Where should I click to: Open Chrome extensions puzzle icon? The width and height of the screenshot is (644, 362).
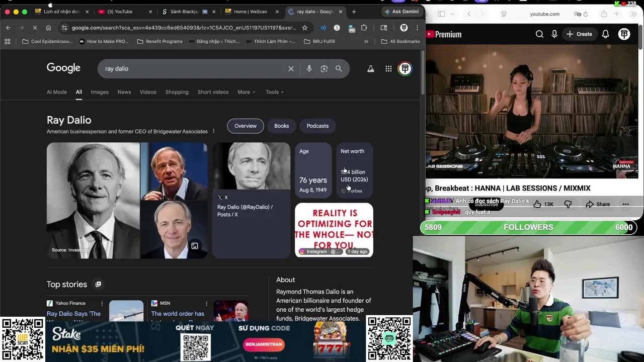coord(364,28)
